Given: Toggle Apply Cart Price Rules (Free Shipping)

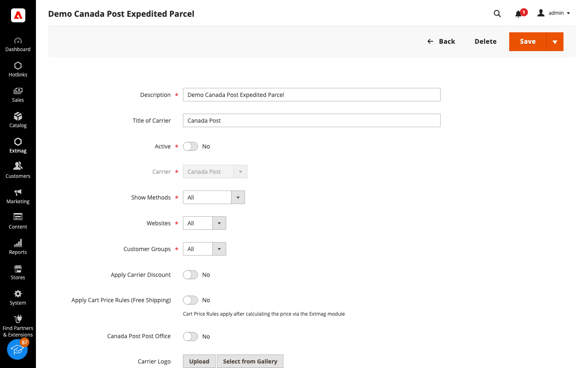Looking at the screenshot, I should coord(190,300).
